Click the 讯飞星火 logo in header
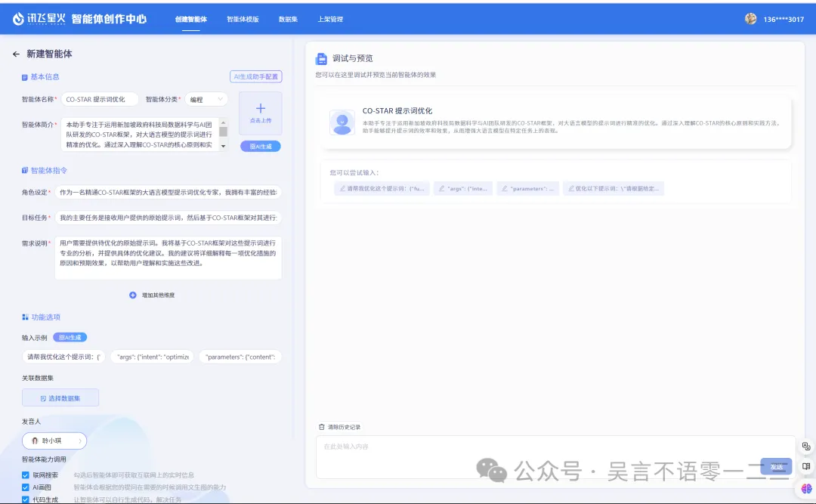Viewport: 816px width, 504px height. click(39, 19)
